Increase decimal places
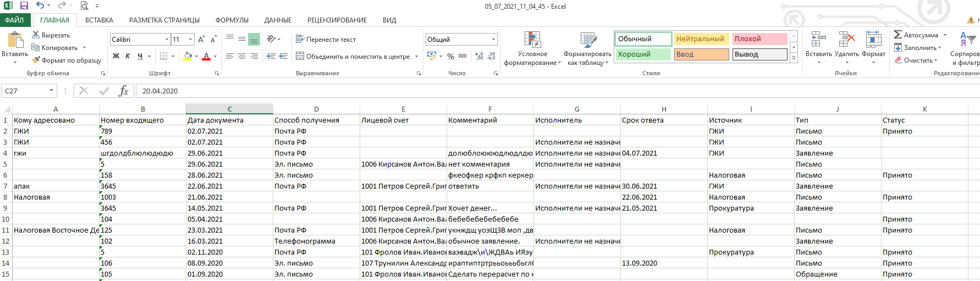 [x=479, y=56]
